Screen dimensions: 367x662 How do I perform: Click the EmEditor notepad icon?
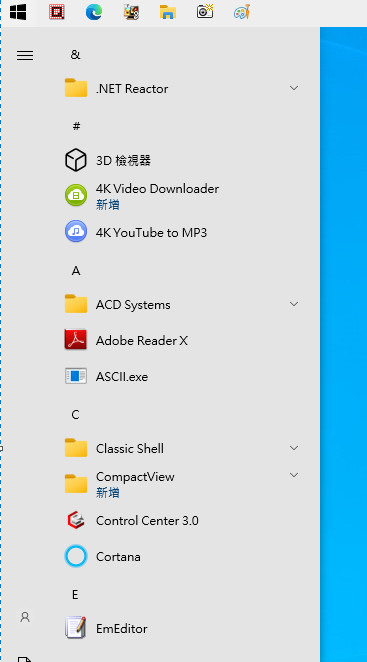(76, 628)
